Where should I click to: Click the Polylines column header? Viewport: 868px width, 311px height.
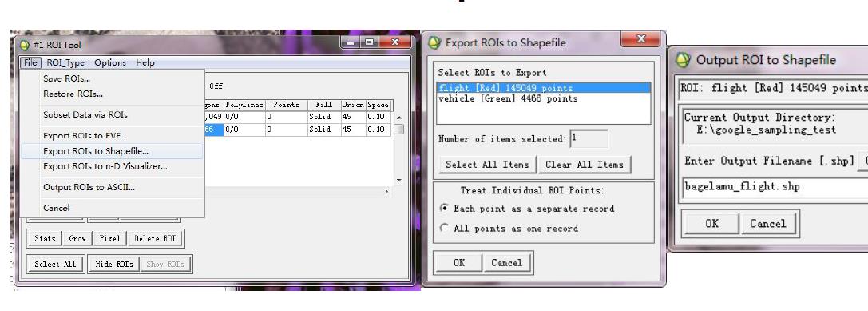[x=244, y=105]
